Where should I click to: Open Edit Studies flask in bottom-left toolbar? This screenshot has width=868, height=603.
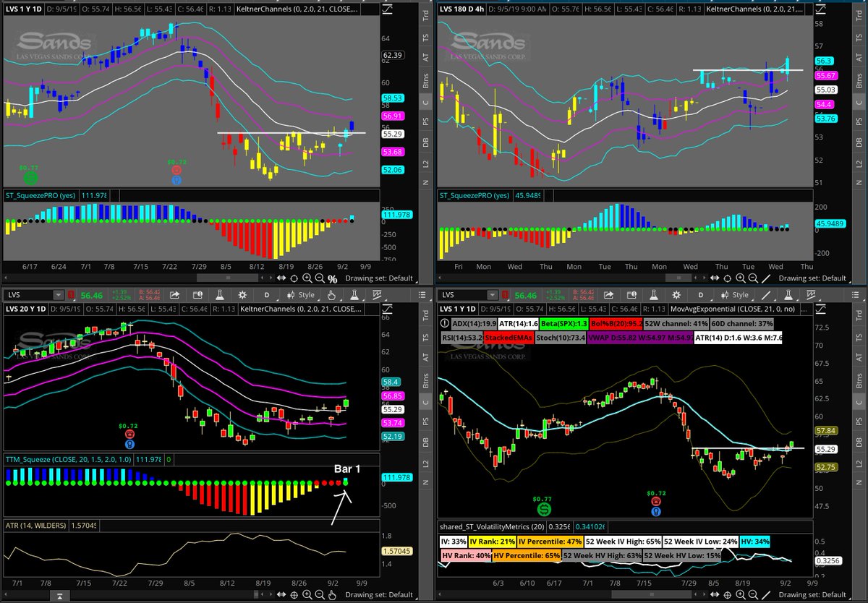(220, 295)
